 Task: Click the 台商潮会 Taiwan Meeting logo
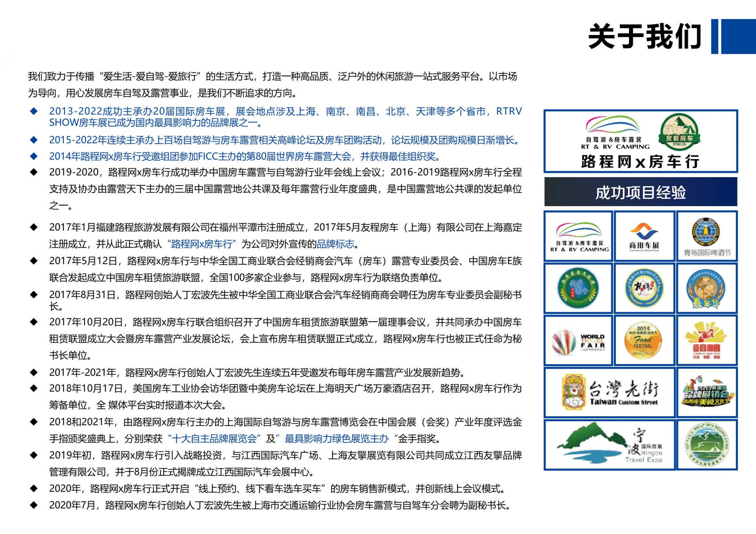click(x=707, y=340)
